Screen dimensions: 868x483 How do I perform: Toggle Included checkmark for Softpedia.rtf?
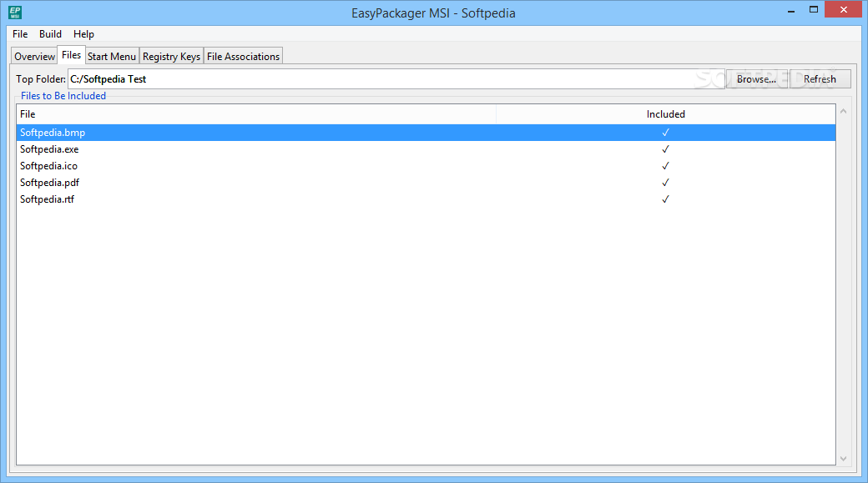click(665, 199)
